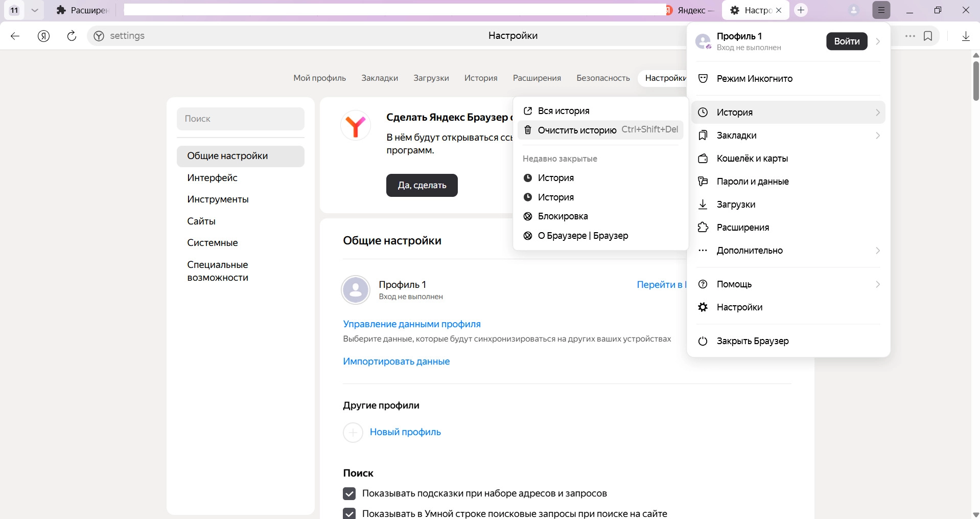The image size is (980, 519).
Task: Go to the Закладки top tab
Action: pos(380,78)
